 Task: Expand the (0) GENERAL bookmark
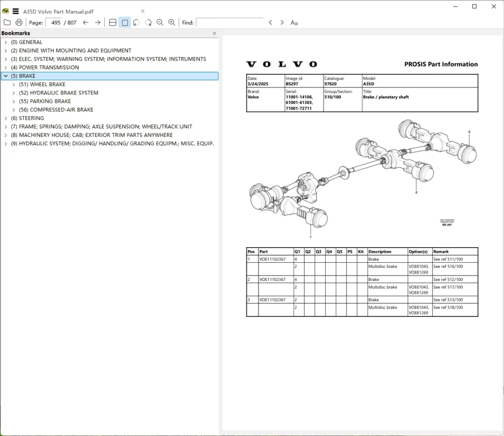6,42
